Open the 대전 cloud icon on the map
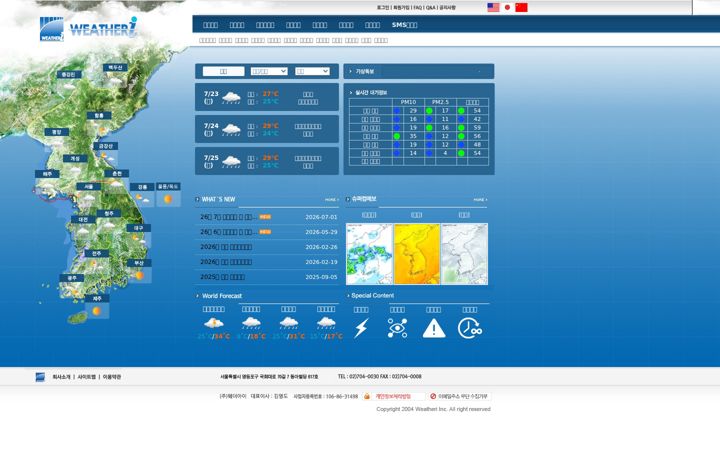The image size is (720, 450). click(83, 231)
